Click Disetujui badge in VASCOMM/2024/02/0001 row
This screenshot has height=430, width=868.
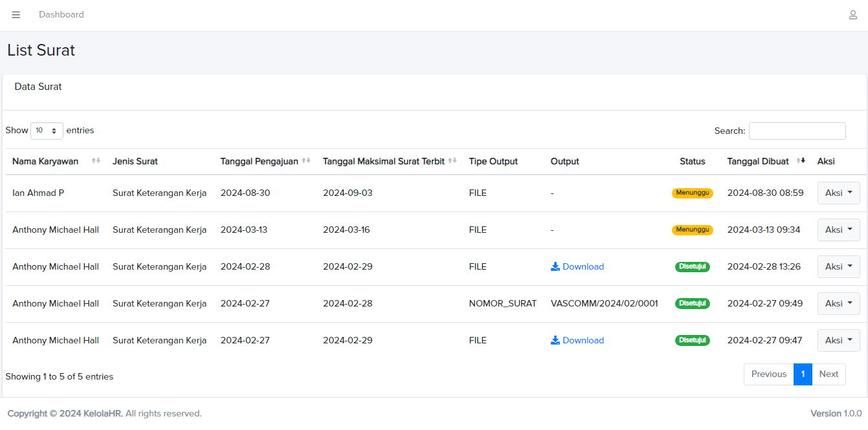click(692, 303)
